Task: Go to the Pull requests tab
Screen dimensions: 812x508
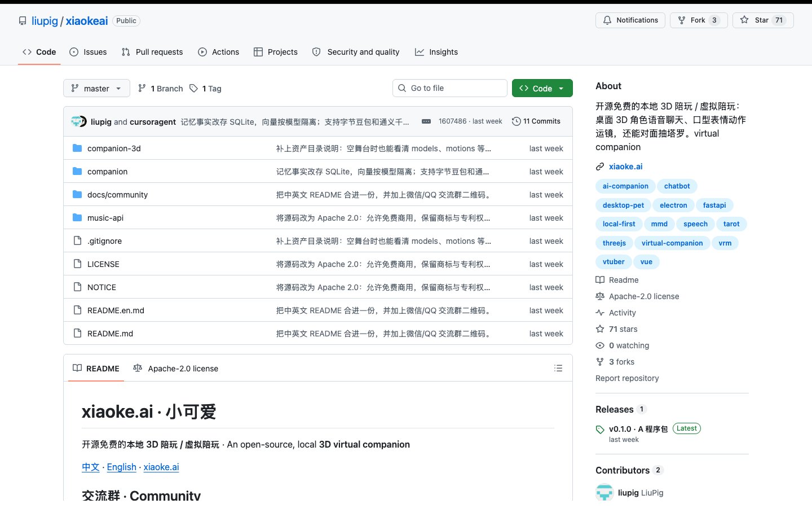Action: pyautogui.click(x=152, y=52)
